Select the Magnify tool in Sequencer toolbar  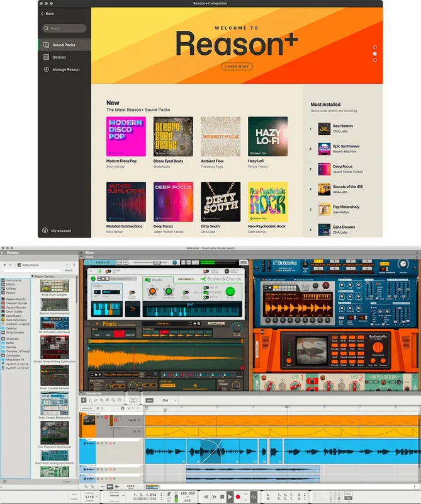pos(113,400)
